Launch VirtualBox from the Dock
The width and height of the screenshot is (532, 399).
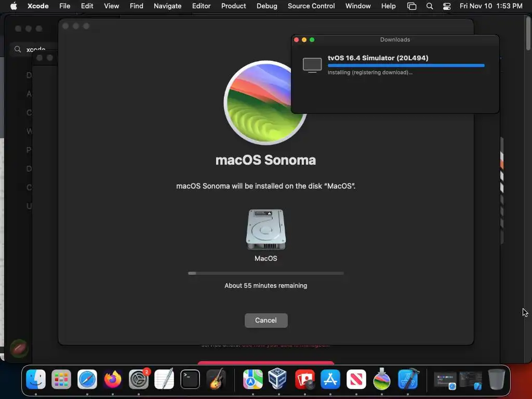point(278,379)
